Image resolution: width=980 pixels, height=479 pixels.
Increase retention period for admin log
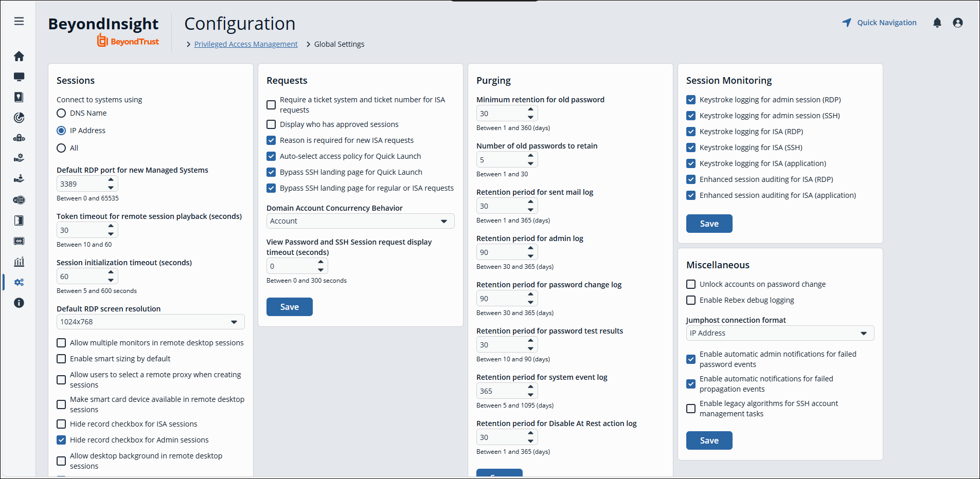[x=530, y=248]
